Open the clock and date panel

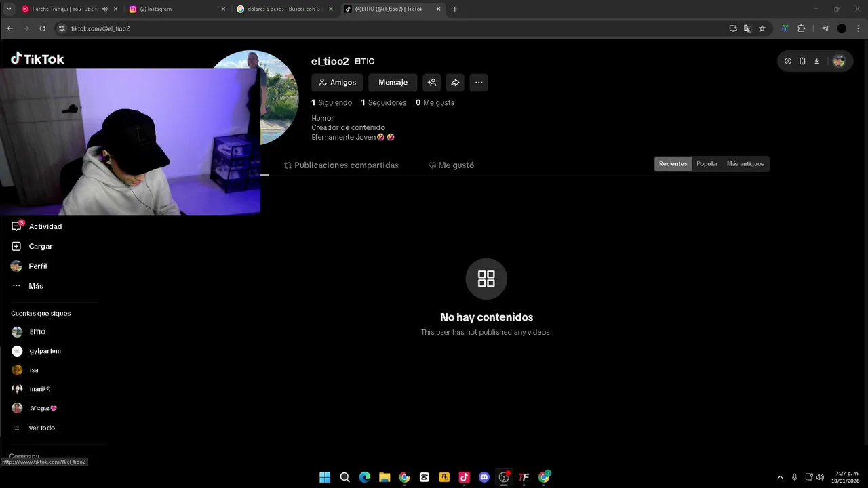847,477
